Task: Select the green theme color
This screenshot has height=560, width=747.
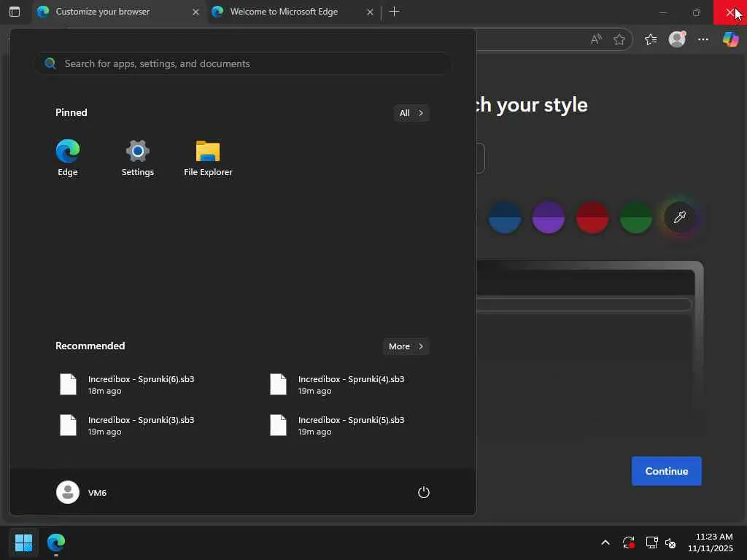Action: 636,217
